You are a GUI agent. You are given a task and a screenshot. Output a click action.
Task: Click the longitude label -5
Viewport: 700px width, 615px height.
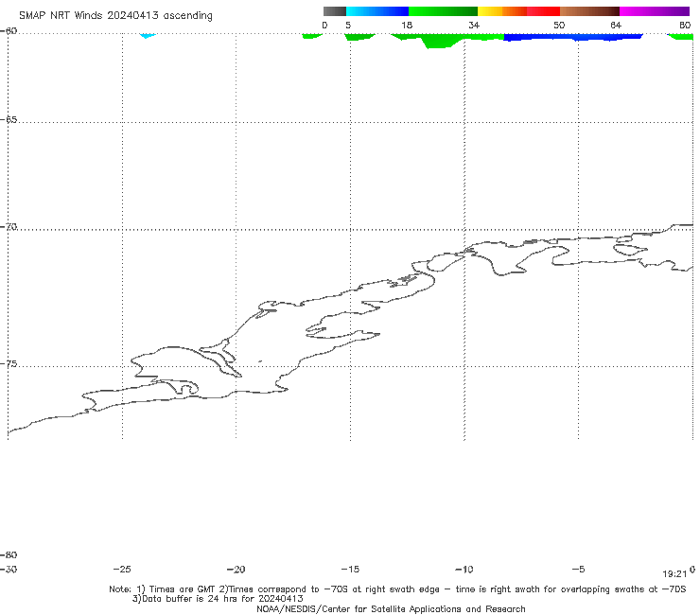(x=578, y=569)
